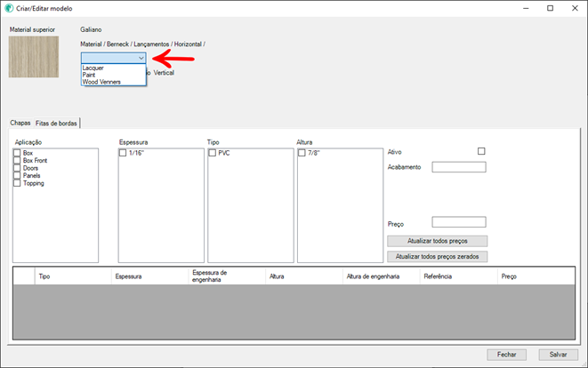
Task: Click the app icon in title bar
Action: (9, 8)
